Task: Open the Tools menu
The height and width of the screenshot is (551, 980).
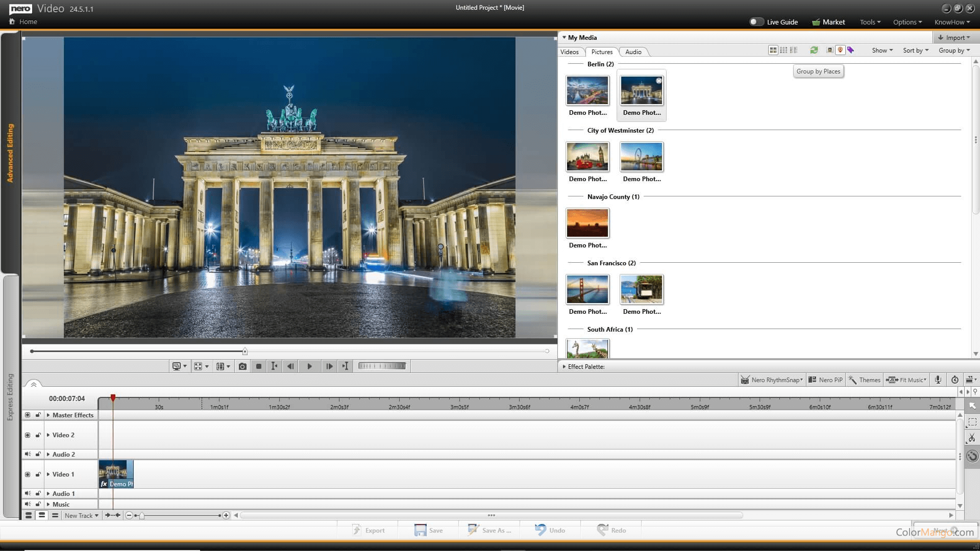Action: point(870,22)
